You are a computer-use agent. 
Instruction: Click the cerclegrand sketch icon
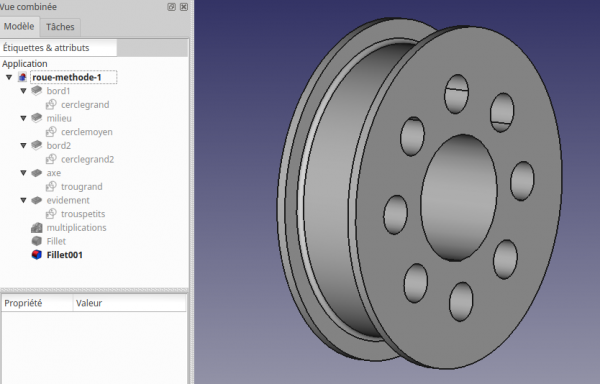51,104
